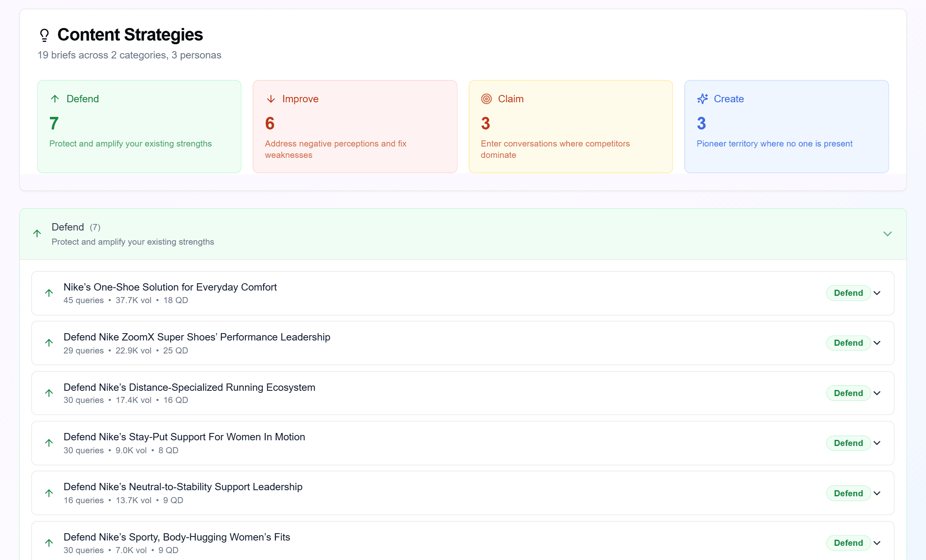Click Defend badge on Stay-Put Support row
The image size is (926, 560).
point(848,443)
